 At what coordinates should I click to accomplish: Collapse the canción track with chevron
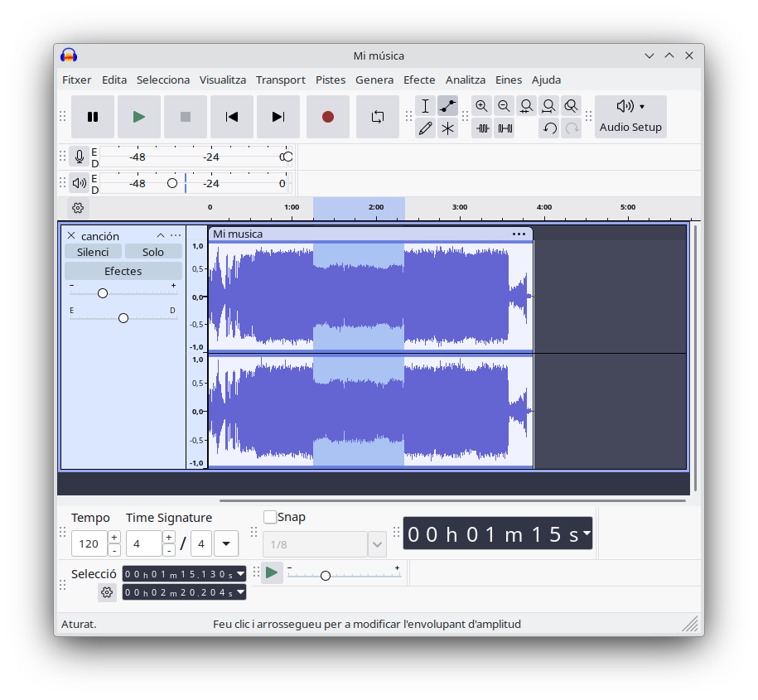161,235
